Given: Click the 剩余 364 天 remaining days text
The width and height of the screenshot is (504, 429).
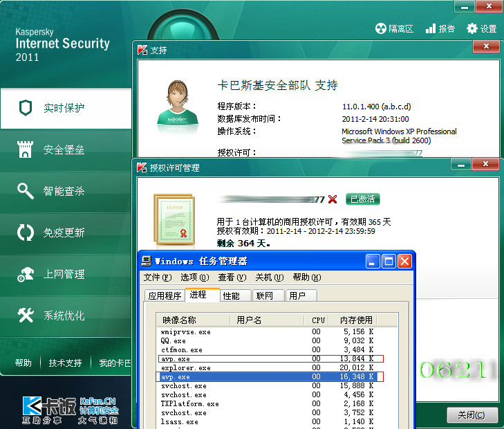Looking at the screenshot, I should point(243,243).
